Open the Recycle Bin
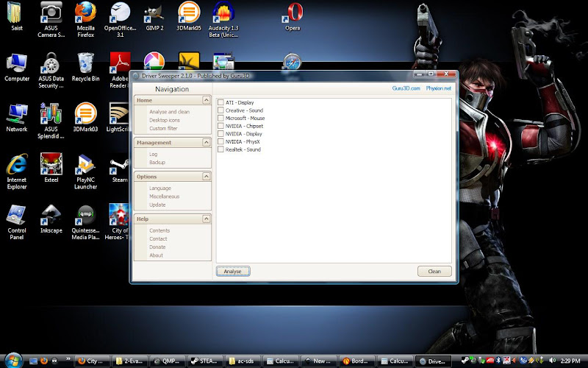Viewport: 588px width, 368px height. pos(85,68)
